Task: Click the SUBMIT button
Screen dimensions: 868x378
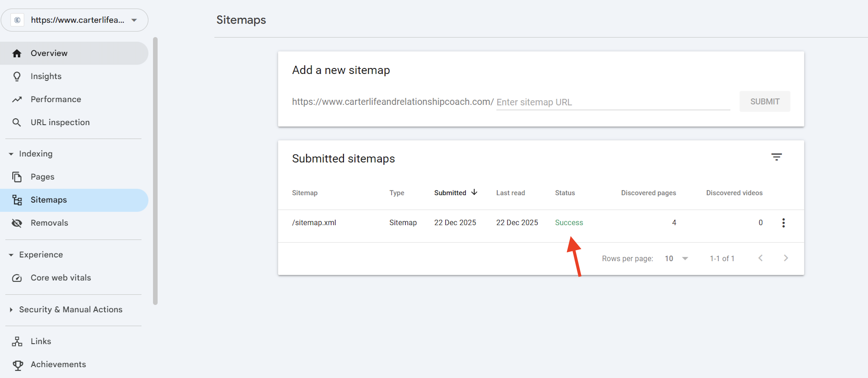Action: [764, 102]
